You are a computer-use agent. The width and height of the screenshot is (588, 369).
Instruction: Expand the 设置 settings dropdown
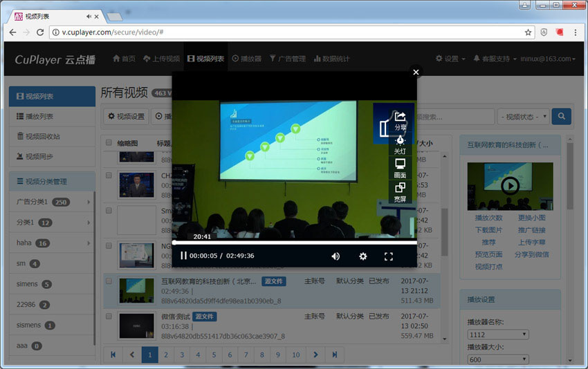click(450, 59)
